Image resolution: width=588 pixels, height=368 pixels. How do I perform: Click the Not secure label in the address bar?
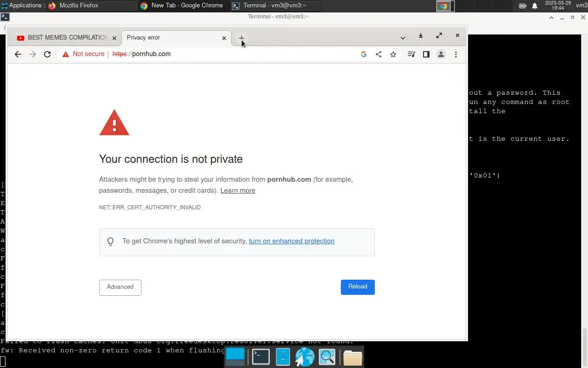pos(89,54)
